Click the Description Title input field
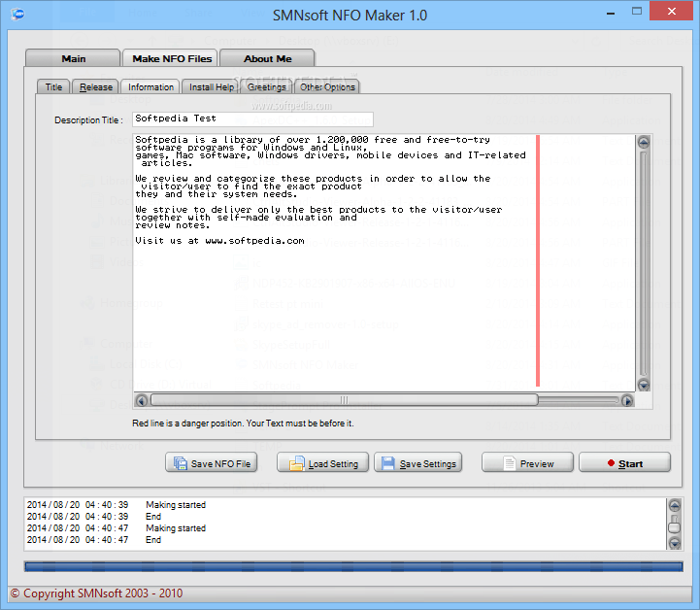This screenshot has width=700, height=610. tap(252, 119)
